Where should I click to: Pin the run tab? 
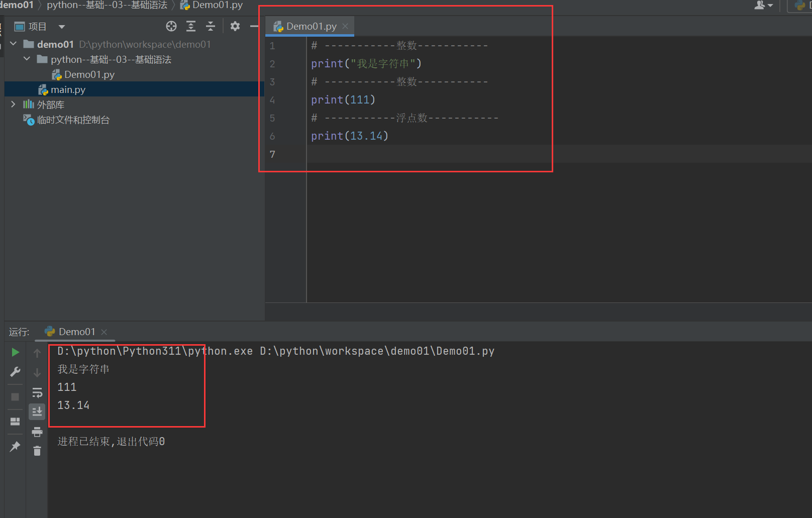coord(15,446)
